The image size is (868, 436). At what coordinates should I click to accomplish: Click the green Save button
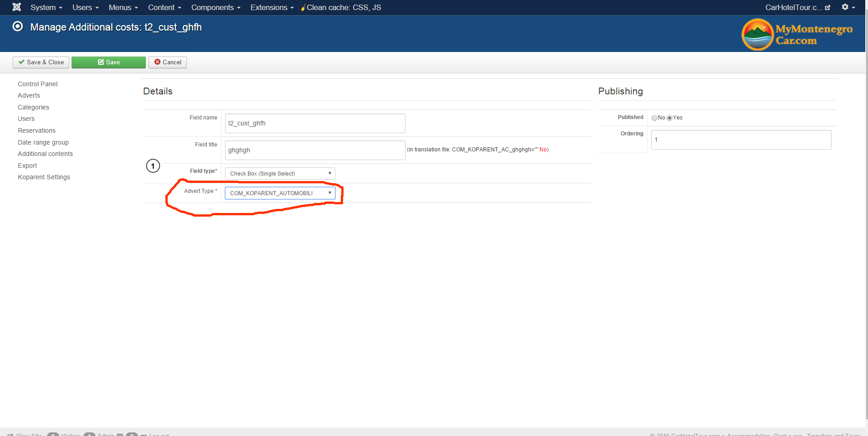108,62
